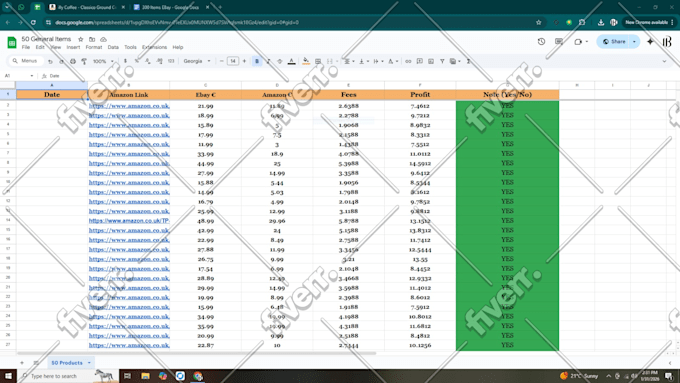Open the Extensions menu
Image resolution: width=680 pixels, height=383 pixels.
(x=154, y=47)
